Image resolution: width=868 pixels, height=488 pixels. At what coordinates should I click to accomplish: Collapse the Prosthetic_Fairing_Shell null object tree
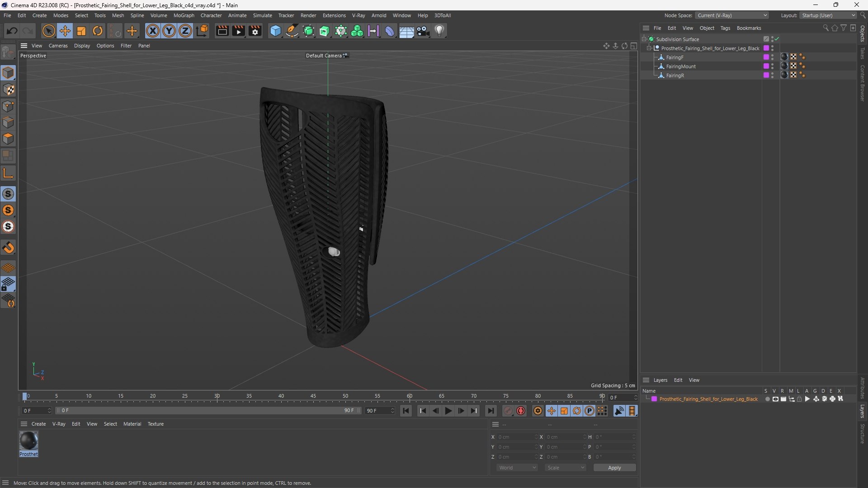[649, 48]
